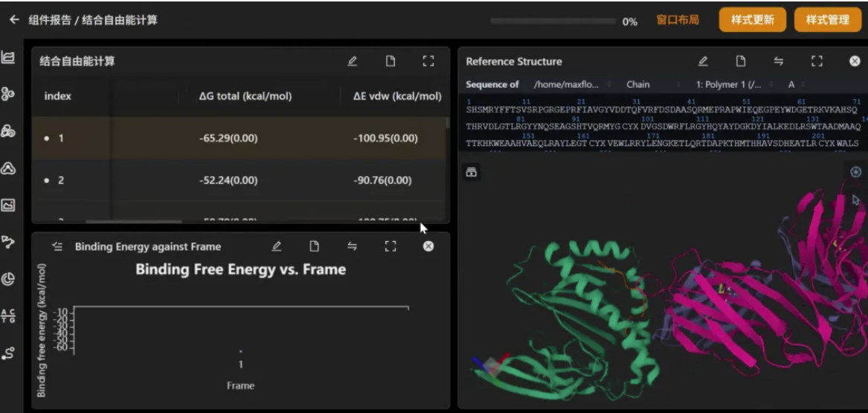The image size is (868, 413).
Task: Open the trajectory curve icon at sidebar bottom
Action: coord(7,353)
